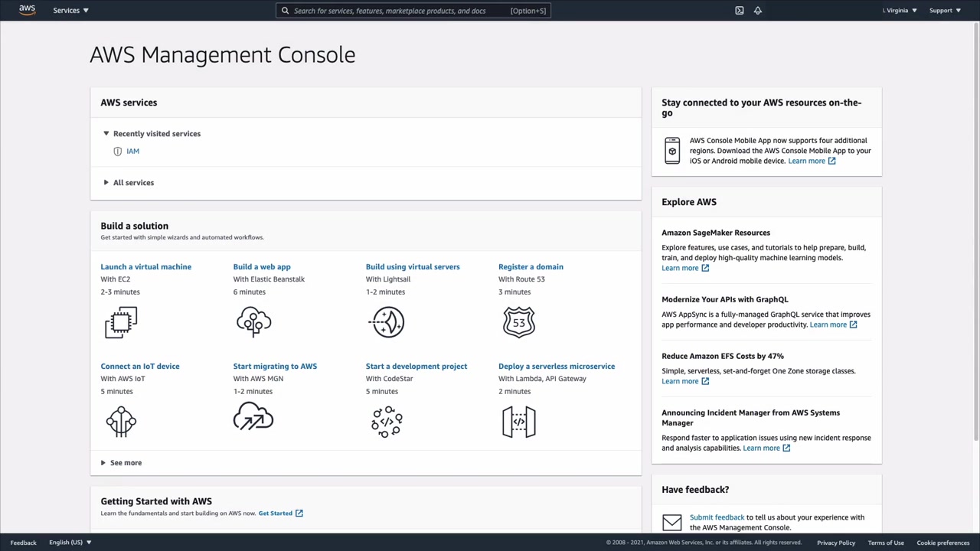Open the Services dropdown menu
This screenshot has height=551, width=980.
tap(70, 11)
